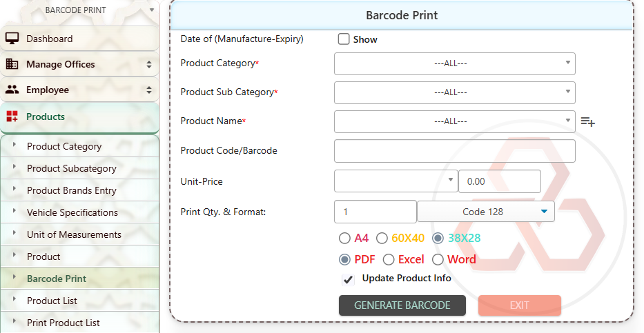Choose the Excel output format

pos(389,260)
